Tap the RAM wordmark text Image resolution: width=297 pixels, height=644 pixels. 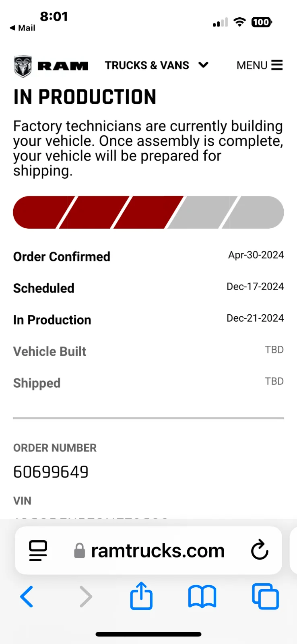click(x=63, y=66)
